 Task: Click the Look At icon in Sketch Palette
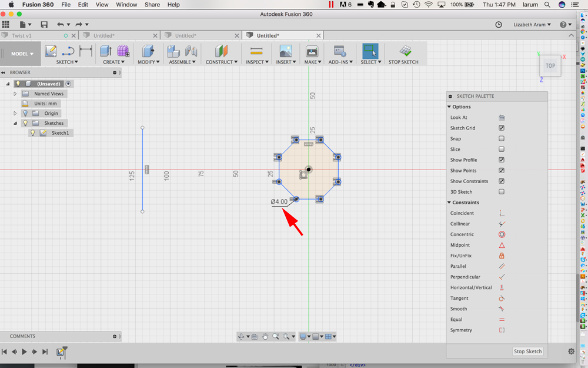(x=502, y=118)
